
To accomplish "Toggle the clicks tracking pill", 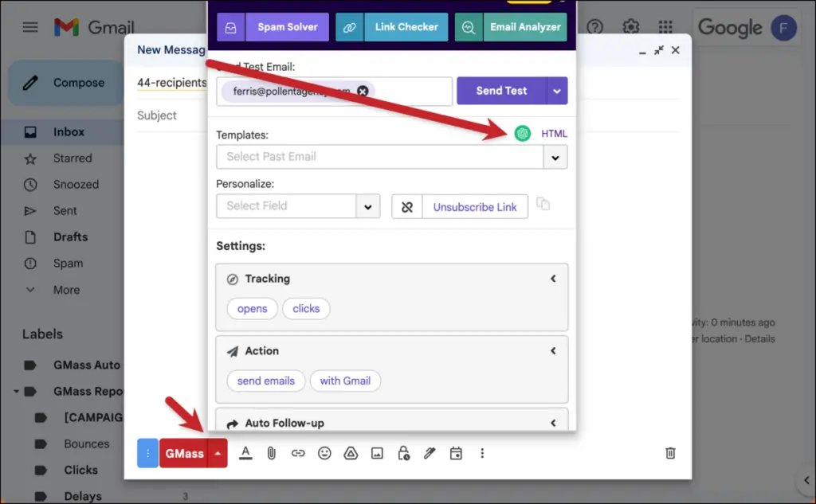I will (306, 309).
